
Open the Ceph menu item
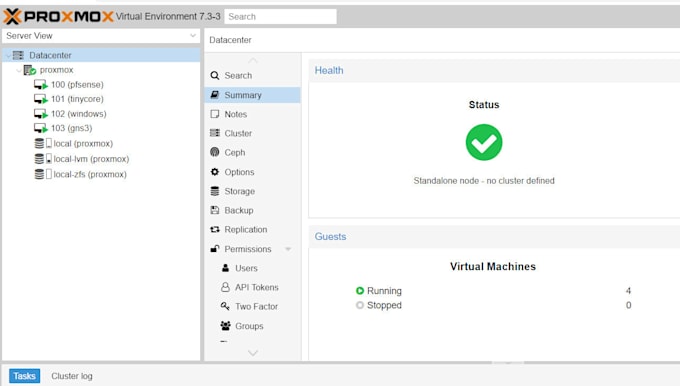point(252,152)
